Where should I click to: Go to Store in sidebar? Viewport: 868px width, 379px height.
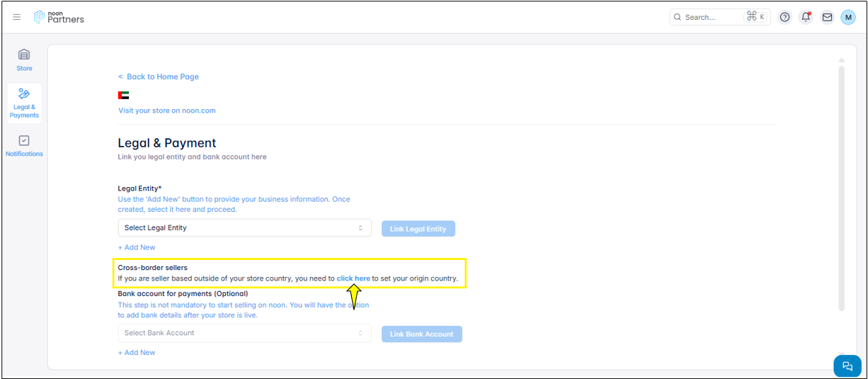[24, 60]
